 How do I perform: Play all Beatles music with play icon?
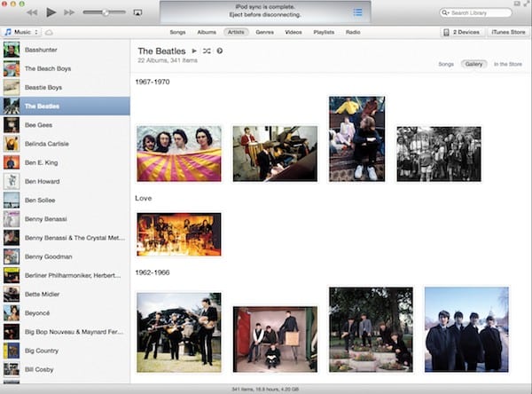(x=194, y=51)
